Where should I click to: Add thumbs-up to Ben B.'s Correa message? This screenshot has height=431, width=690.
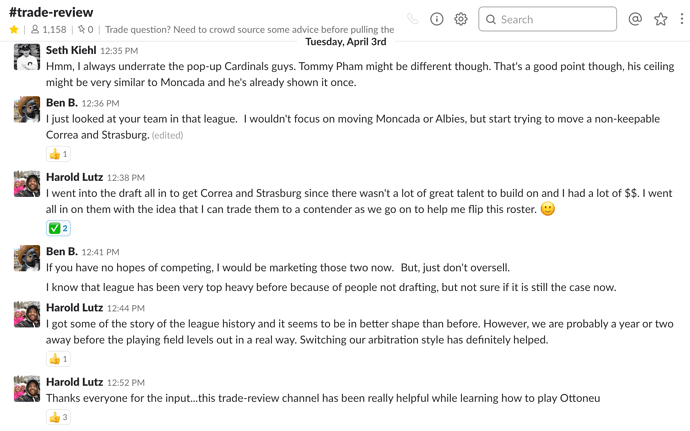pyautogui.click(x=58, y=154)
